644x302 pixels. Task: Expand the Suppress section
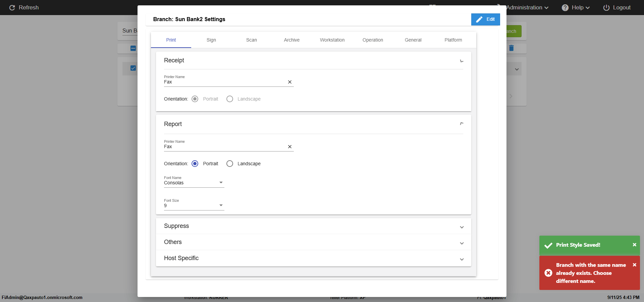click(x=313, y=226)
